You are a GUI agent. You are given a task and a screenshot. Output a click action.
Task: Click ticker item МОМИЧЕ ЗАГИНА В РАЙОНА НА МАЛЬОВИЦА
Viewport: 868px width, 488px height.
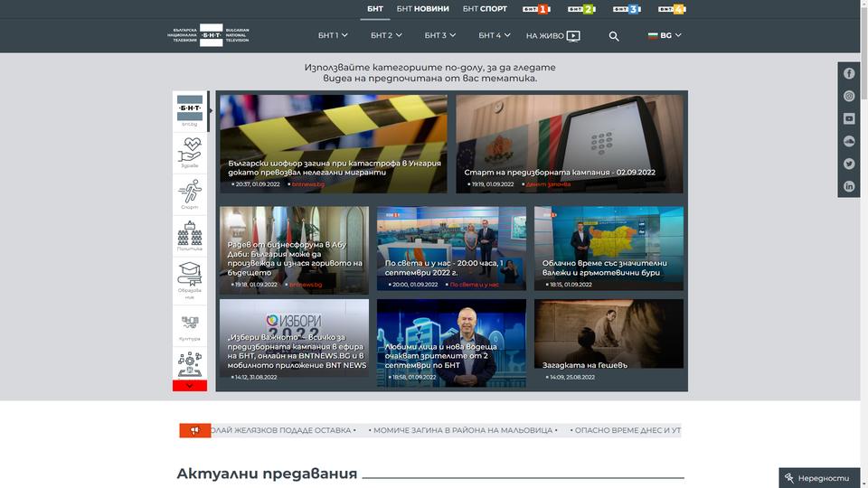pyautogui.click(x=463, y=430)
